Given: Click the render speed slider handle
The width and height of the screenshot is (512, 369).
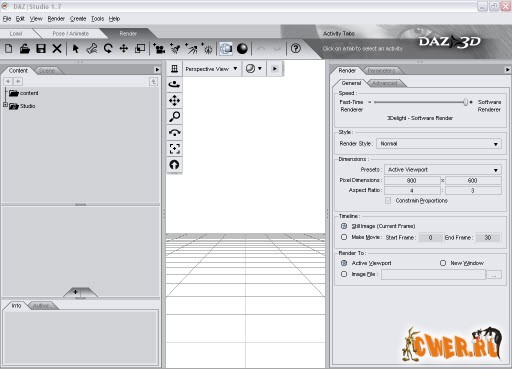Looking at the screenshot, I should (x=465, y=102).
